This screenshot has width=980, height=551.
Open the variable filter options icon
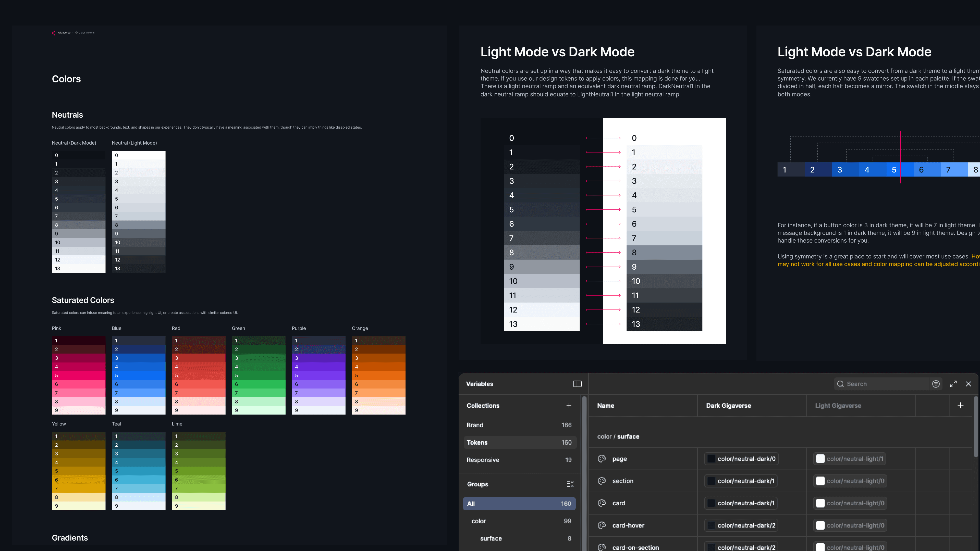936,384
